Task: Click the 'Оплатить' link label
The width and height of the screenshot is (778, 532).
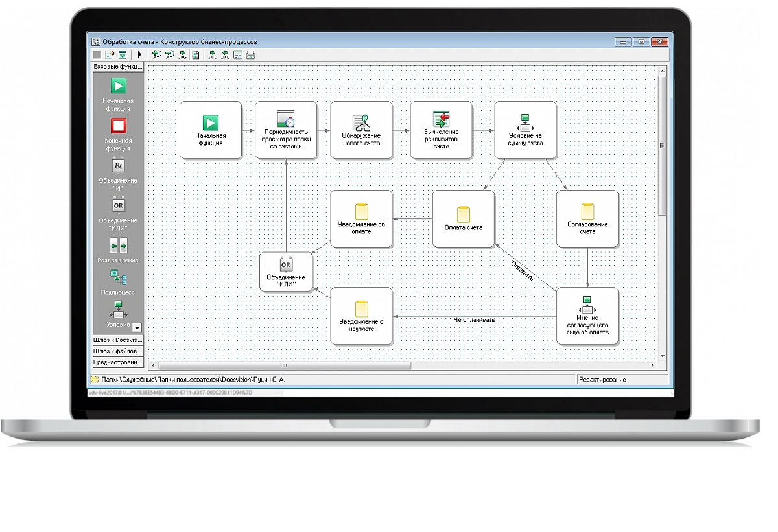Action: [x=523, y=270]
